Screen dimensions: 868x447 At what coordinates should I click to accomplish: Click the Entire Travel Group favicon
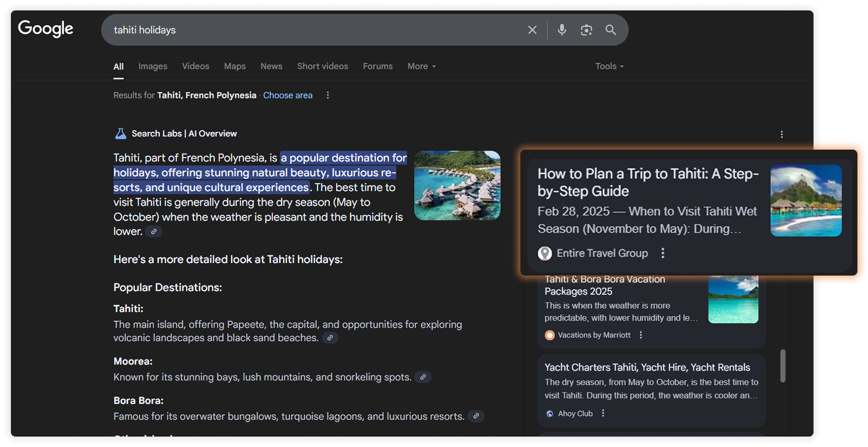click(545, 253)
